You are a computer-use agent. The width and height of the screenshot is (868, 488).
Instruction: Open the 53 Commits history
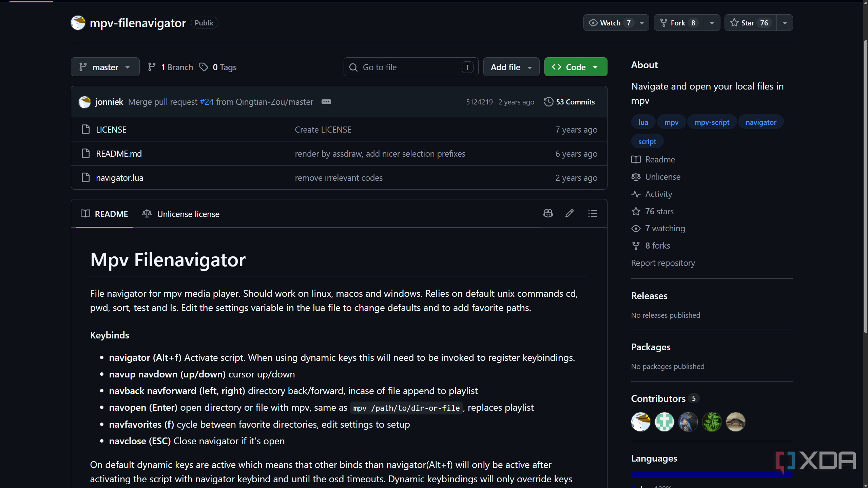pos(569,102)
